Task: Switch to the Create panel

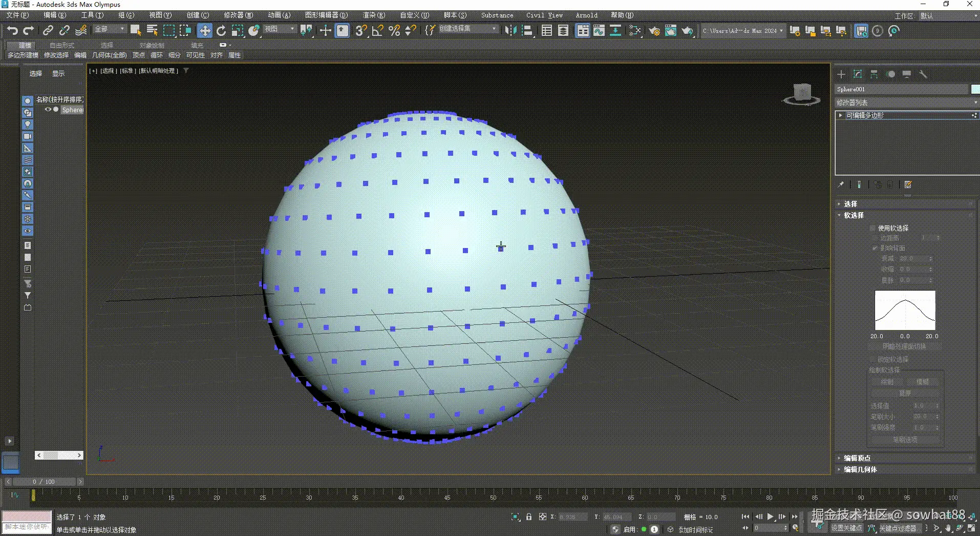Action: click(x=841, y=74)
